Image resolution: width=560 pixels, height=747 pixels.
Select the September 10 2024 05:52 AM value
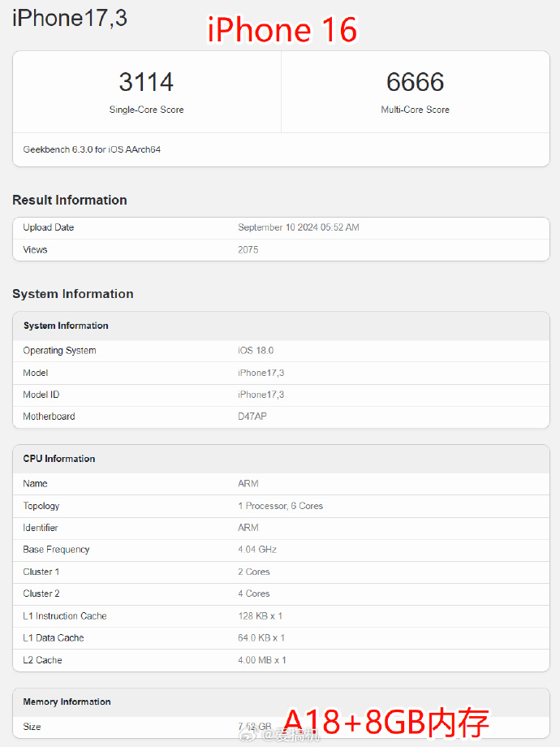[299, 227]
